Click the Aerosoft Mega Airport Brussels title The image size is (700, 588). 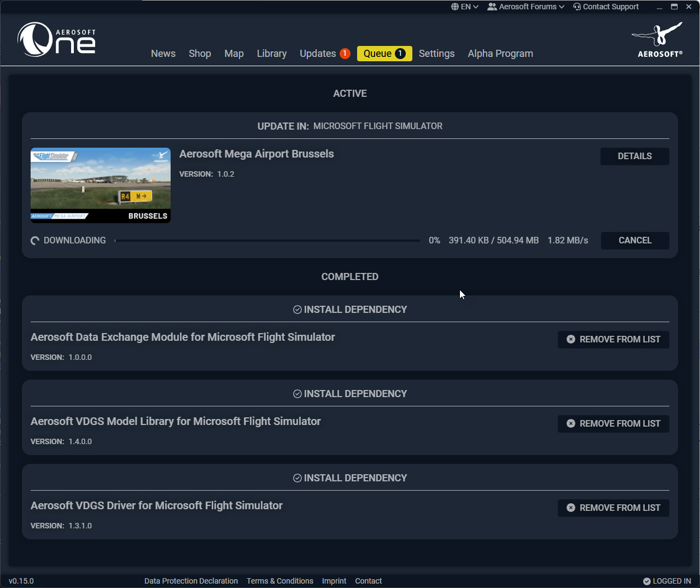(256, 154)
